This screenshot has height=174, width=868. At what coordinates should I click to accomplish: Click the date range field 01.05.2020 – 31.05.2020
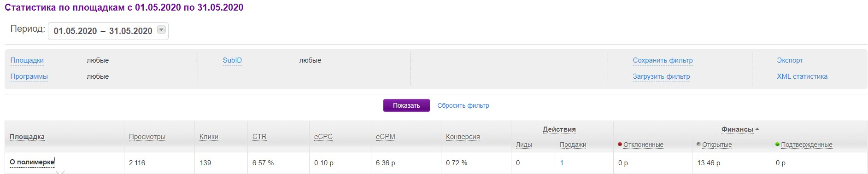pos(108,31)
